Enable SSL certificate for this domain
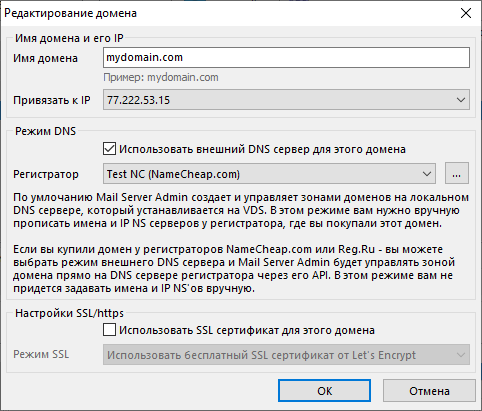 [109, 330]
